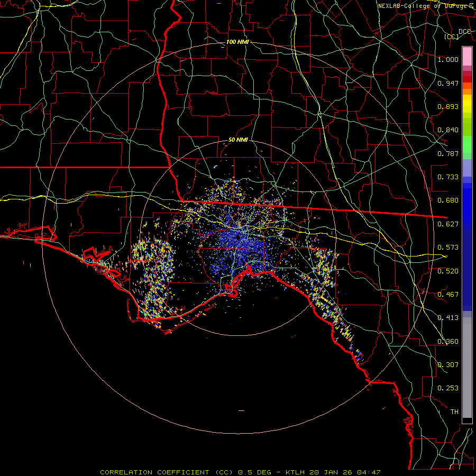Viewport: 476px width, 476px height.
Task: Click the KTLH radar site dot at center
Action: pyautogui.click(x=238, y=237)
